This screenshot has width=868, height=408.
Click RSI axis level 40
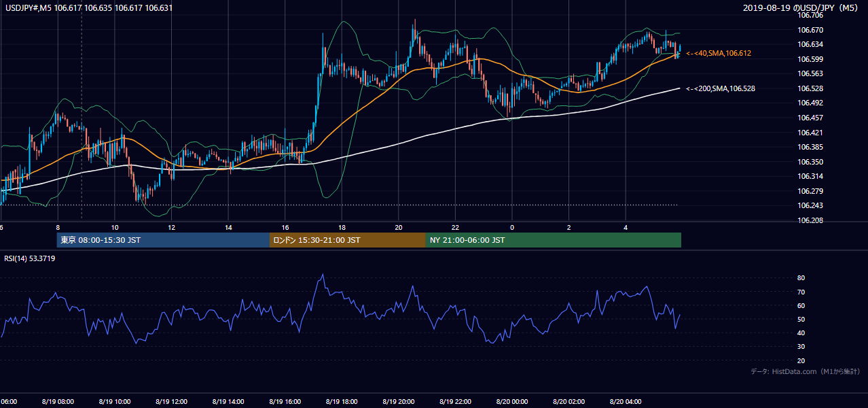click(x=801, y=333)
